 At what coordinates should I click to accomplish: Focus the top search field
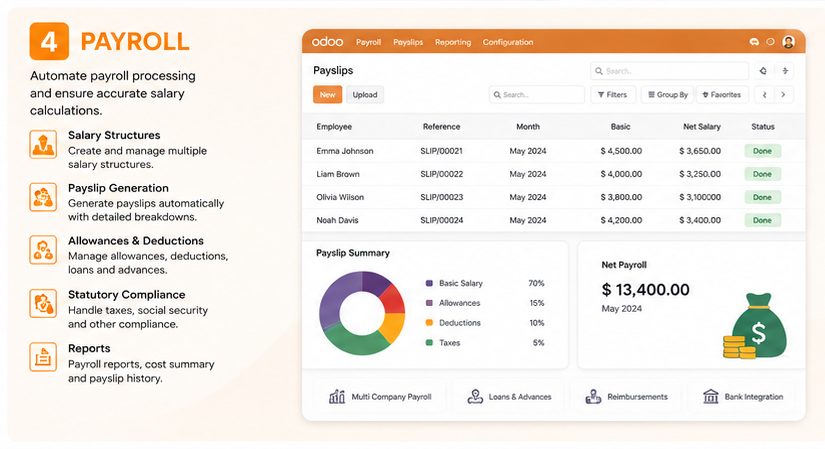(x=669, y=71)
